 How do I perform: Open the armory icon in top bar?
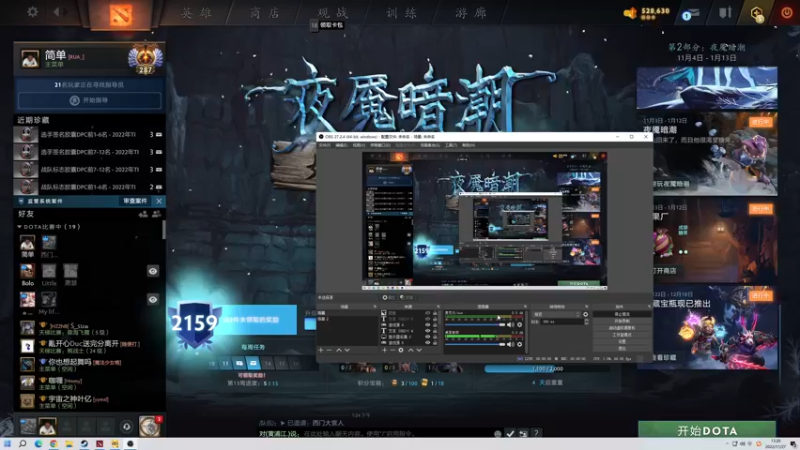(x=725, y=13)
